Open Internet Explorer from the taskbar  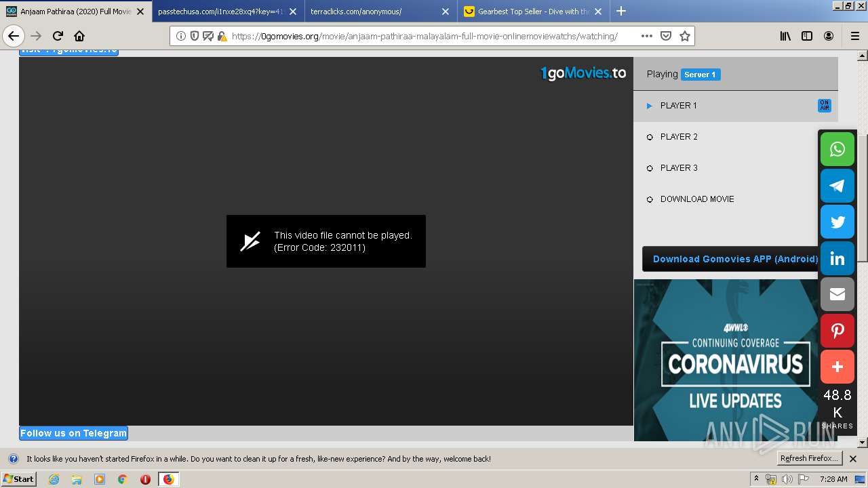[x=54, y=479]
